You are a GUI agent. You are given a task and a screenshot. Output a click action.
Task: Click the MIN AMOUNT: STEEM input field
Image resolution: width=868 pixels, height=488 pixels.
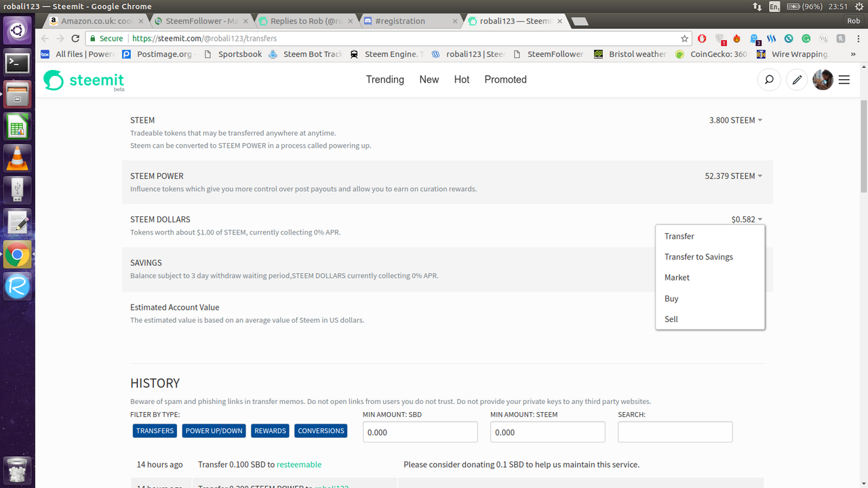click(548, 432)
